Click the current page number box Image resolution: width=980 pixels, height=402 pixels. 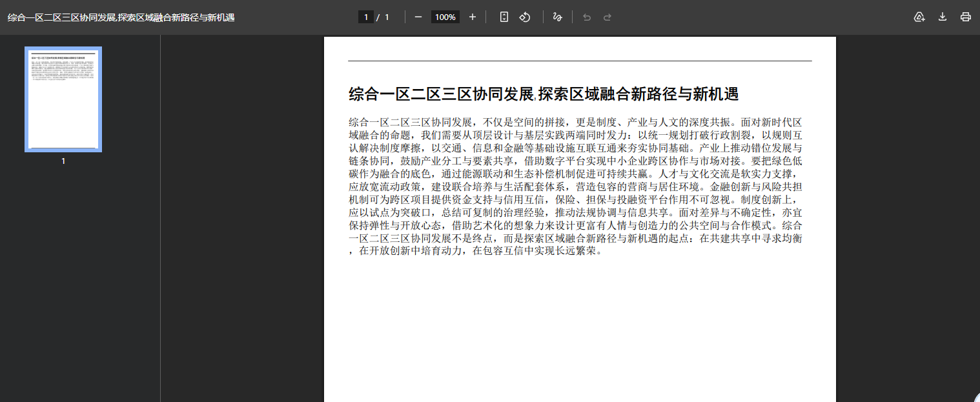click(366, 17)
